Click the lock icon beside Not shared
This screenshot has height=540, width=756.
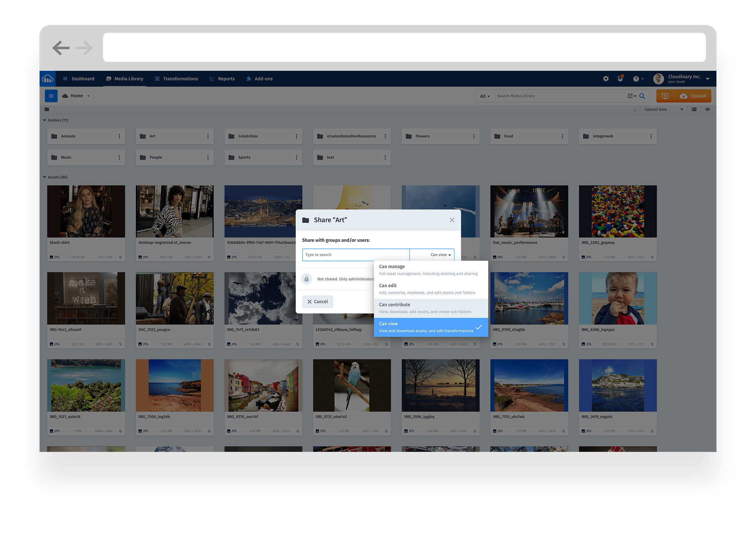[306, 279]
